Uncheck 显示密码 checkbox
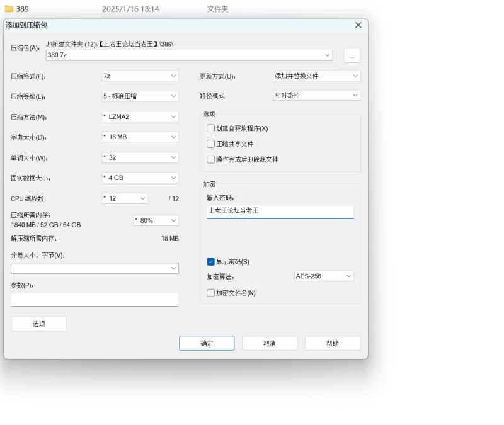 210,262
